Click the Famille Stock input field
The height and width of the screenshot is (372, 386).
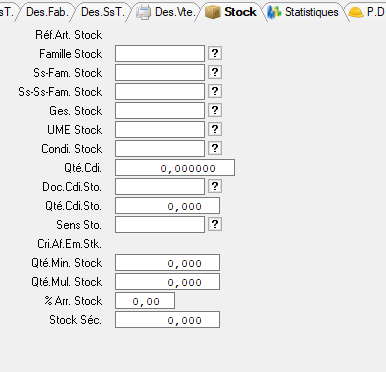(x=160, y=54)
